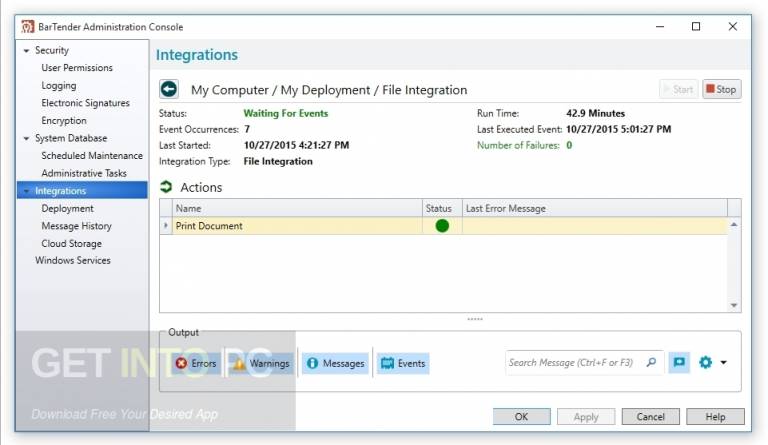Click the Waiting For Events status text

[x=286, y=113]
